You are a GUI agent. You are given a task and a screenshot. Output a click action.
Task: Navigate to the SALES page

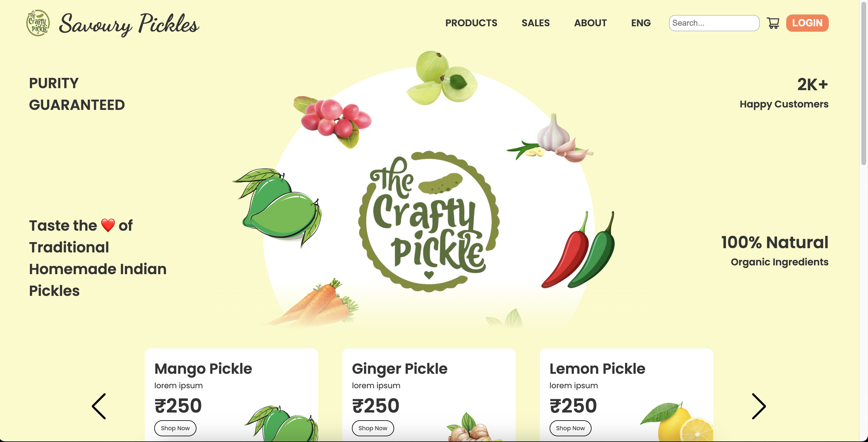(535, 23)
